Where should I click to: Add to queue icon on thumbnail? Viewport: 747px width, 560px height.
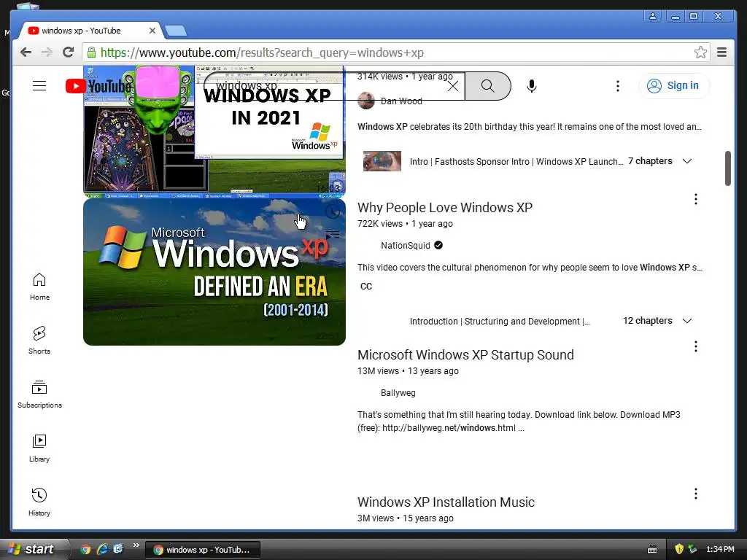[332, 234]
